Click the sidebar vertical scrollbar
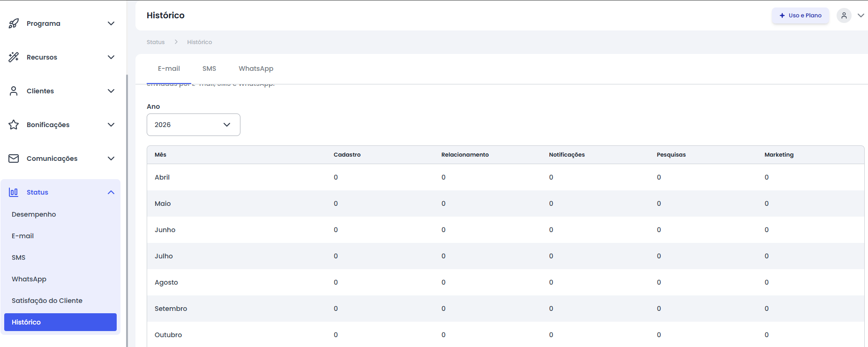The image size is (868, 347). point(127,211)
